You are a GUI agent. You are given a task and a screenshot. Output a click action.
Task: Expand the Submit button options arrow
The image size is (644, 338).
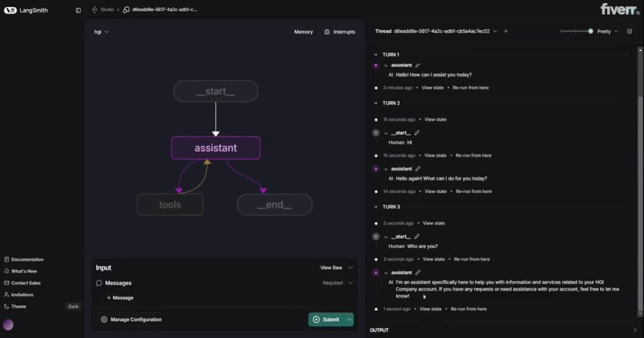pyautogui.click(x=349, y=319)
